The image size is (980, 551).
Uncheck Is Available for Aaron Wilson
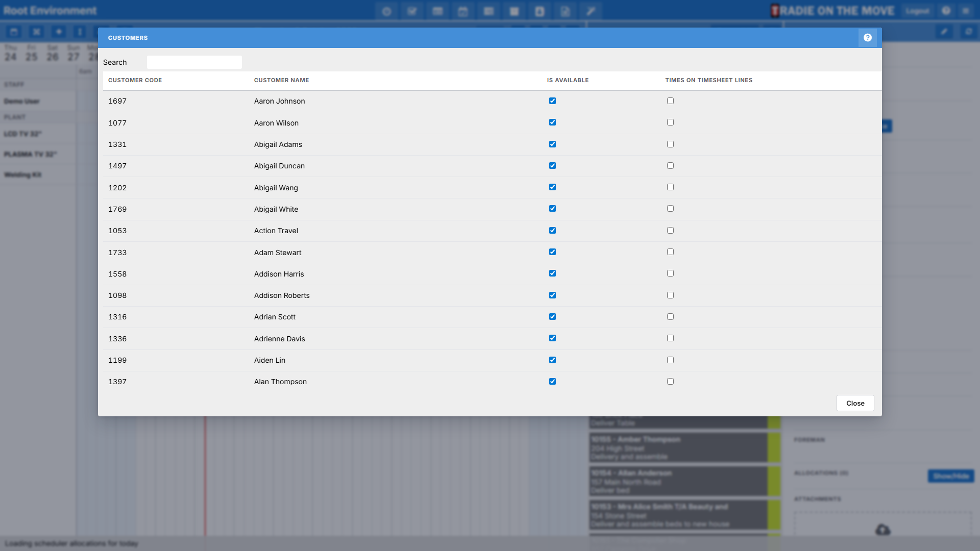click(x=552, y=122)
